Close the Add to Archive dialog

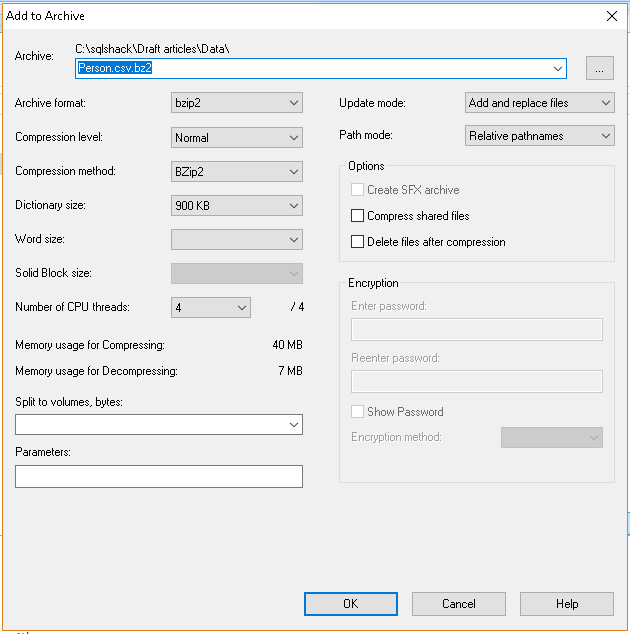611,15
